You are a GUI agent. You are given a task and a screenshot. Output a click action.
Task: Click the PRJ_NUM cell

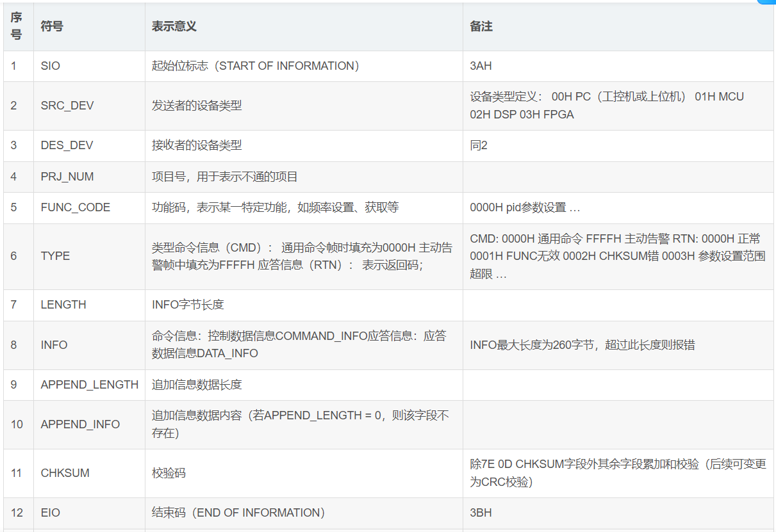(67, 176)
